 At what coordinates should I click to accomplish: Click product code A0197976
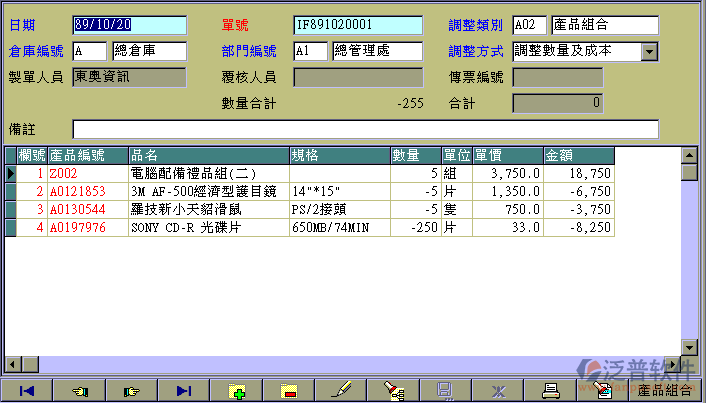pos(77,227)
